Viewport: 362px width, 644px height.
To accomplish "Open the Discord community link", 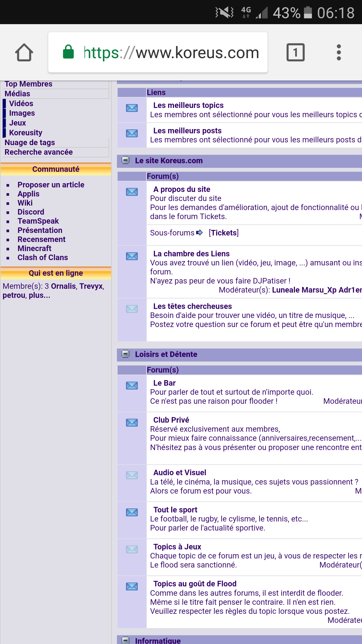I will pyautogui.click(x=31, y=212).
